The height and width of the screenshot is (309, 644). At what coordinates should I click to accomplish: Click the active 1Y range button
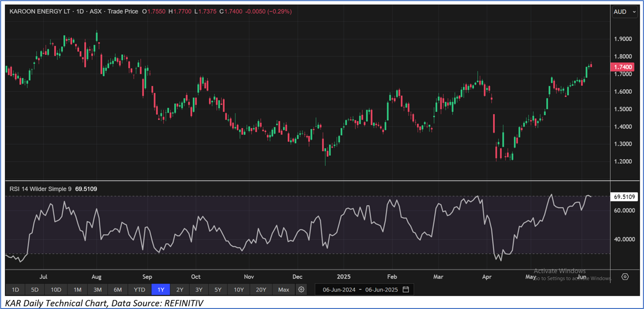[161, 289]
